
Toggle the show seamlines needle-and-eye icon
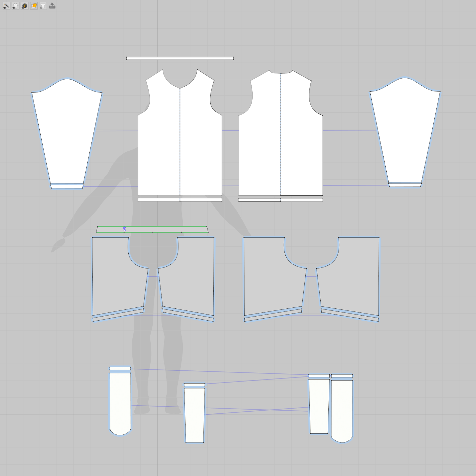[x=6, y=6]
